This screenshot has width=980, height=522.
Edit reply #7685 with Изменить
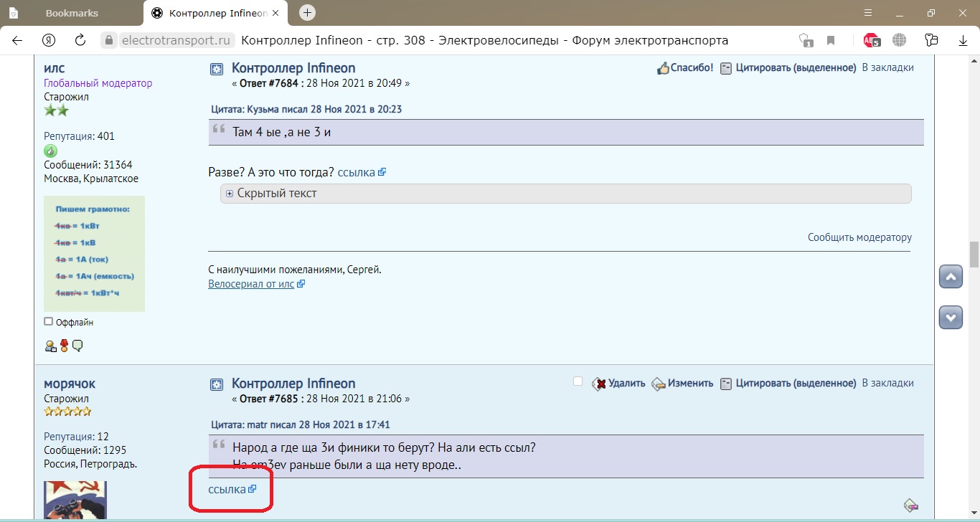(682, 384)
